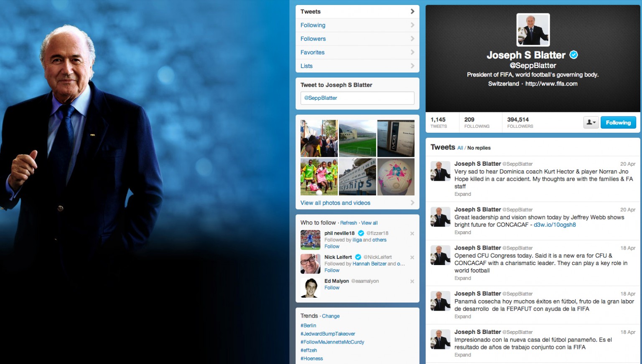Click the chevron beside Favorites
The image size is (642, 364).
click(x=412, y=52)
